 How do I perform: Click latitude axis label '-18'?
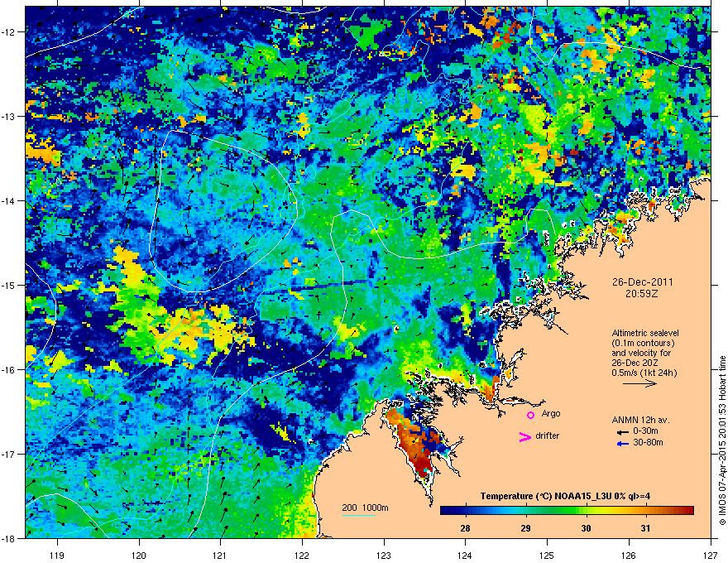[9, 538]
